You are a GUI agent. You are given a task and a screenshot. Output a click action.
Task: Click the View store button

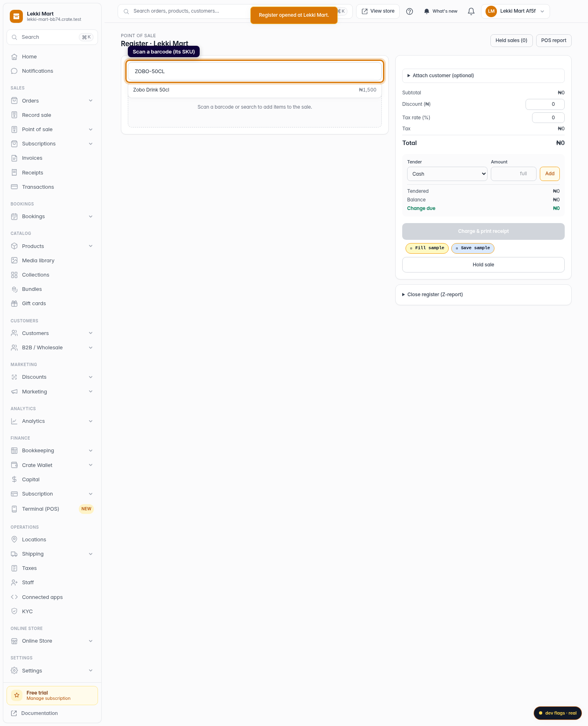pos(378,11)
